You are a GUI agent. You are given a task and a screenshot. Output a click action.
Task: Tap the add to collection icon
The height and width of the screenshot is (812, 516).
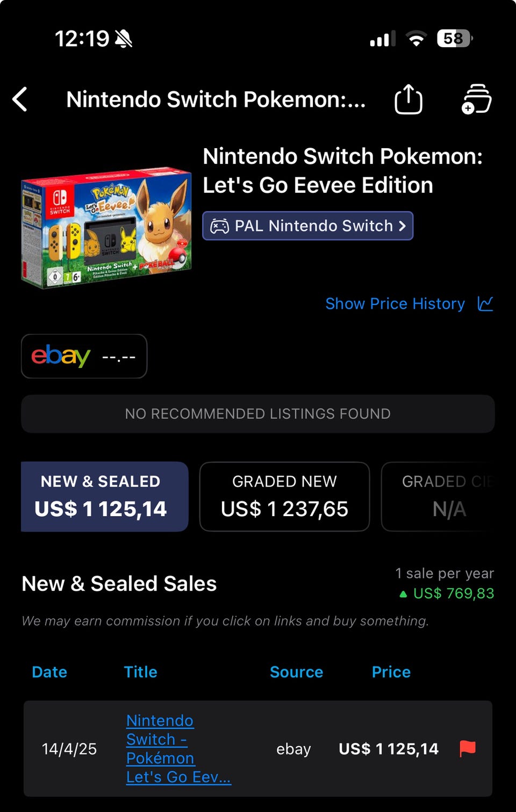[476, 99]
